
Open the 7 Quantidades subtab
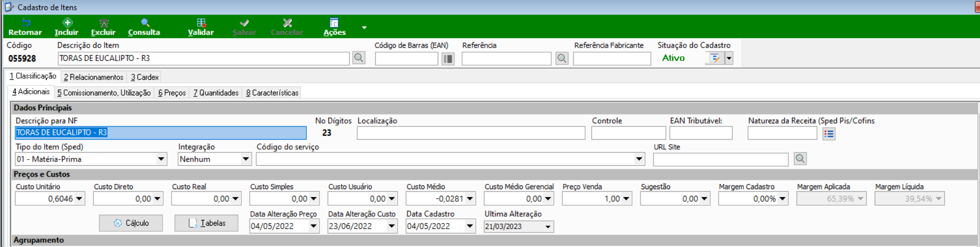pos(216,93)
